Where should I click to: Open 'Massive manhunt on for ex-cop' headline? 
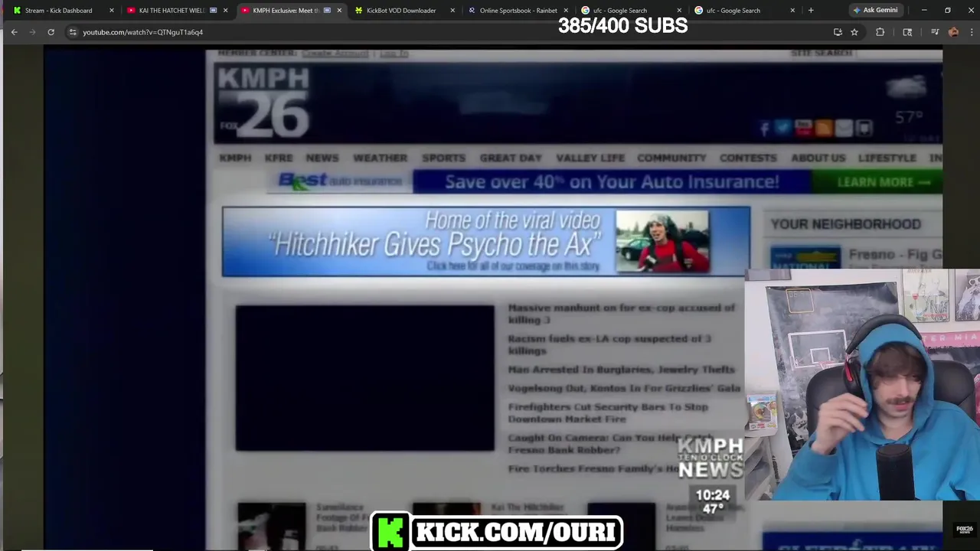tap(621, 314)
